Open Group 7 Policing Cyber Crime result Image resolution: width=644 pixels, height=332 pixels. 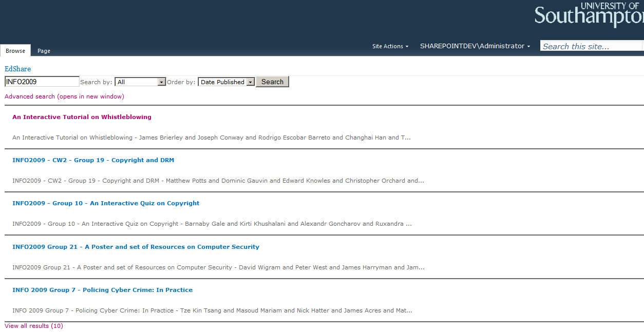coord(102,290)
